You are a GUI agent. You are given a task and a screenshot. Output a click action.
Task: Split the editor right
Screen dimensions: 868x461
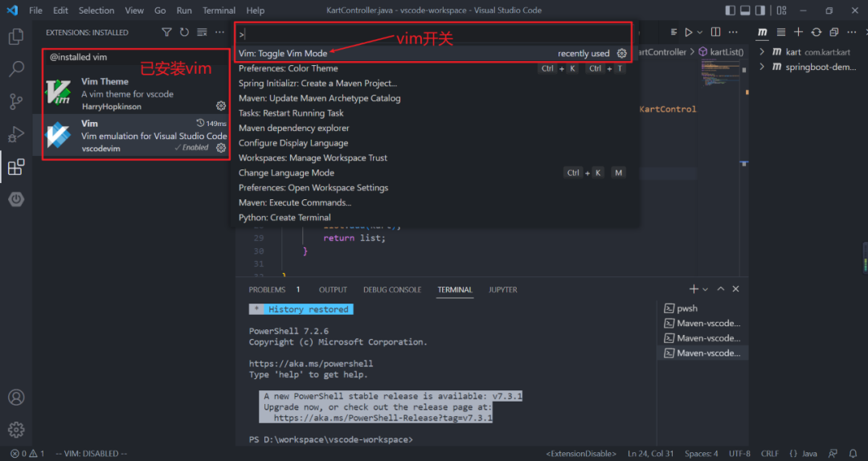pyautogui.click(x=716, y=32)
